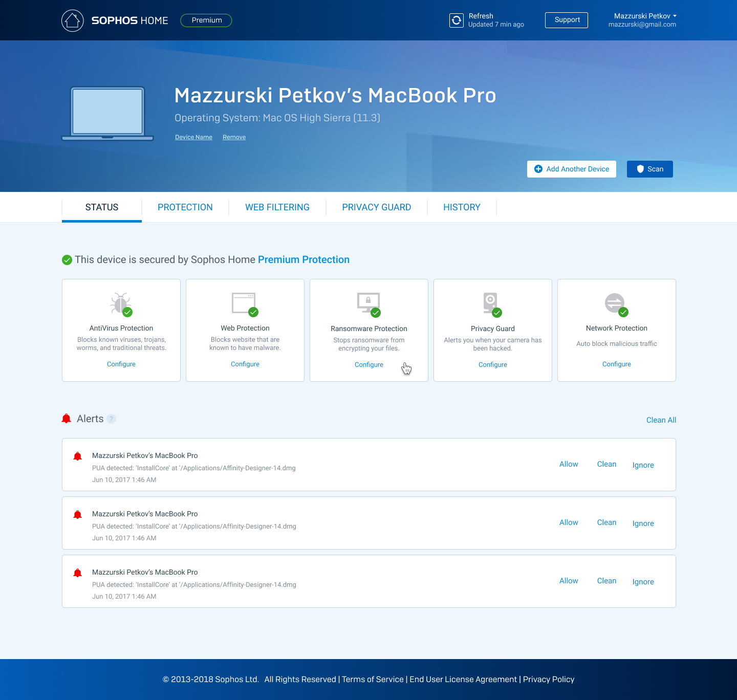Viewport: 737px width, 700px height.
Task: Go to the WEB FILTERING tab
Action: click(x=277, y=207)
